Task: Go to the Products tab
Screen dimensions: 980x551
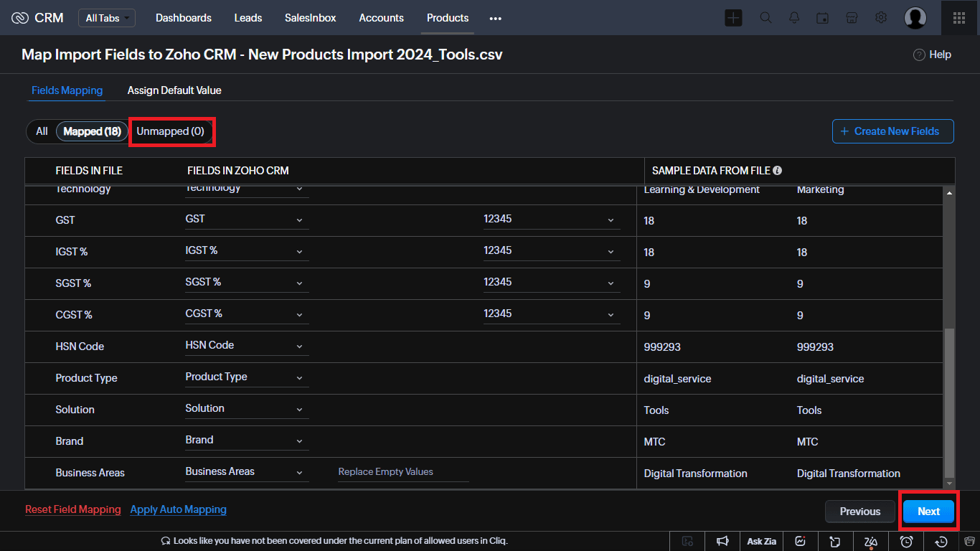Action: pyautogui.click(x=448, y=18)
